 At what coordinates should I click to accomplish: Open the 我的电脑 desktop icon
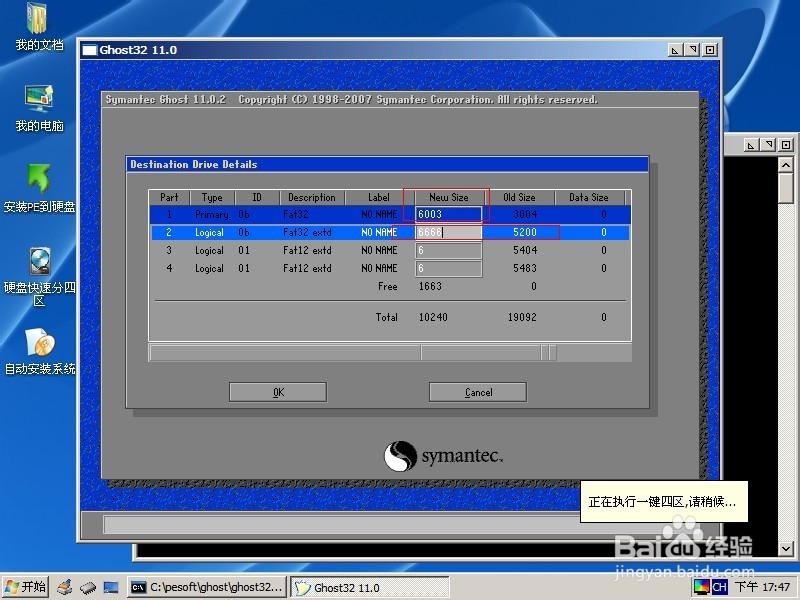39,108
